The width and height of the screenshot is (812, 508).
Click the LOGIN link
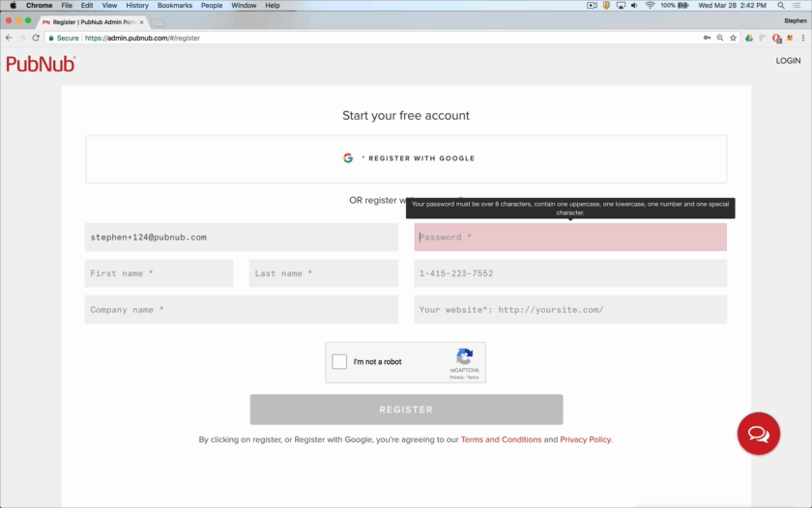point(788,61)
